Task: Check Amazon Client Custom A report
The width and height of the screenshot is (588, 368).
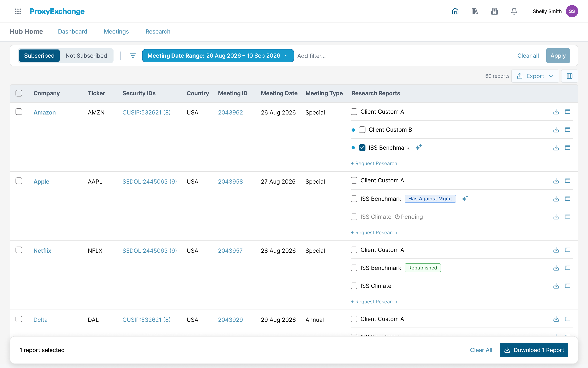Action: click(354, 112)
